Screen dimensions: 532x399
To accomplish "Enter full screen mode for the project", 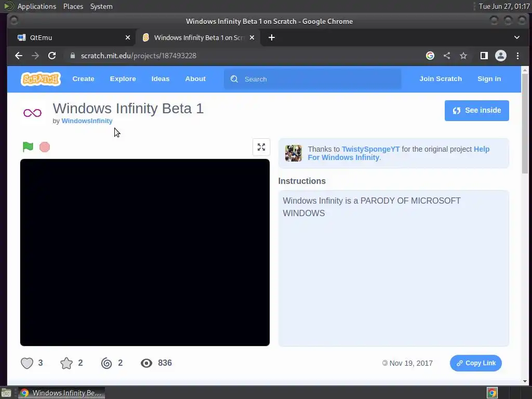I will pos(261,147).
